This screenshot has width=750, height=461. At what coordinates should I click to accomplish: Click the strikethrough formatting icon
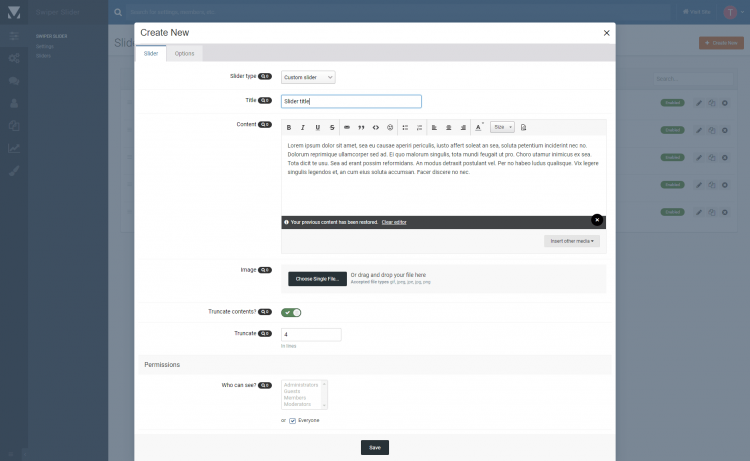point(332,127)
